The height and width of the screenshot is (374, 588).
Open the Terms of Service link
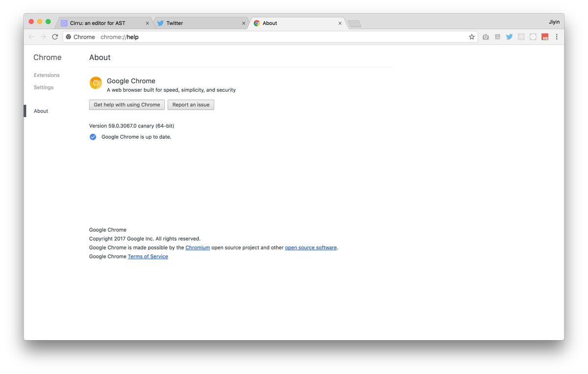(x=148, y=256)
